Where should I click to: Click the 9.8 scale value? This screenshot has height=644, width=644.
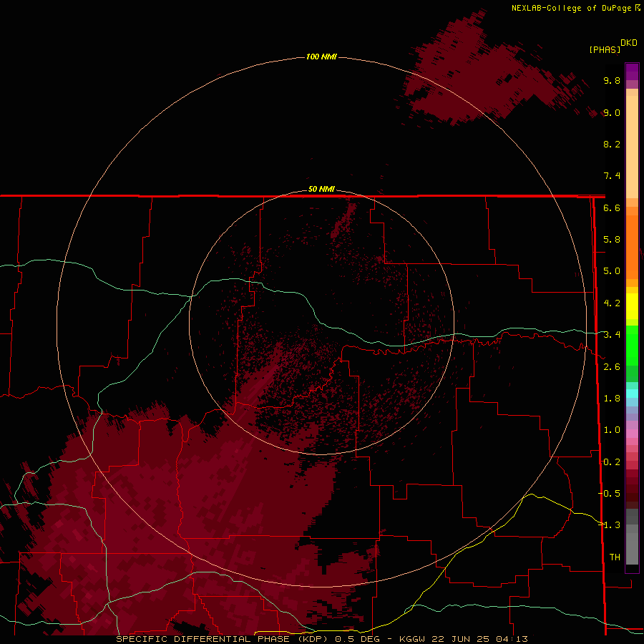[x=612, y=80]
